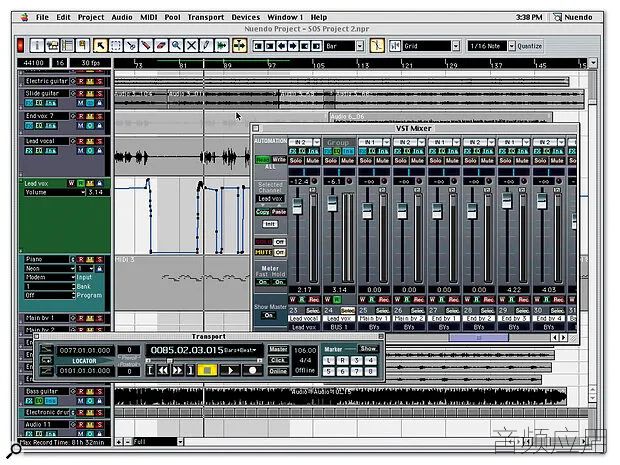620x465 pixels.
Task: Click the left locator 0077.01.01.000 field
Action: (x=85, y=350)
